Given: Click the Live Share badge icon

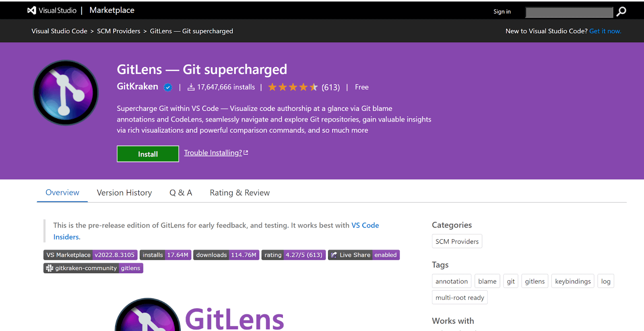Looking at the screenshot, I should pyautogui.click(x=334, y=255).
